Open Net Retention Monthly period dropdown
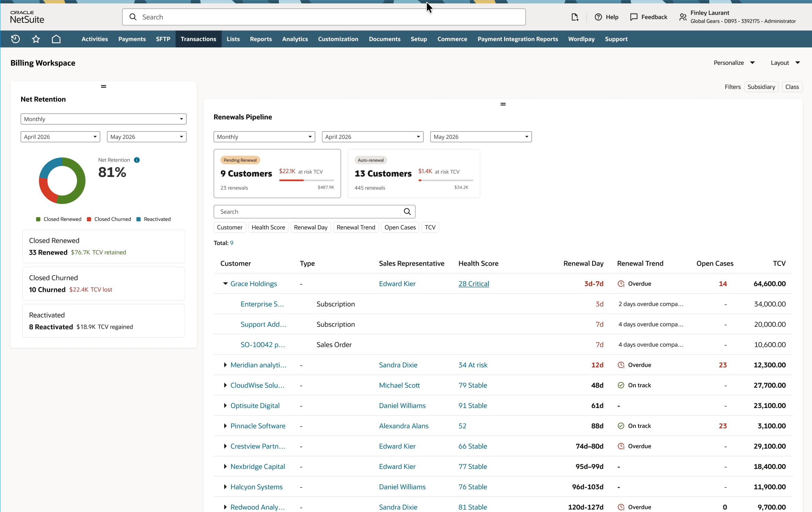812x512 pixels. click(x=104, y=119)
